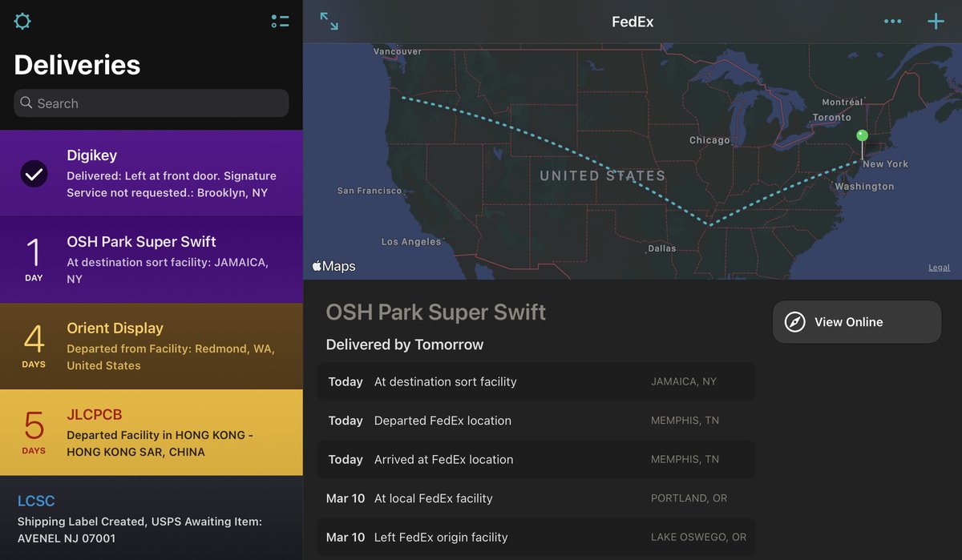Click the 'Delivered by Tomorrow' text
Image resolution: width=962 pixels, height=560 pixels.
[x=405, y=344]
